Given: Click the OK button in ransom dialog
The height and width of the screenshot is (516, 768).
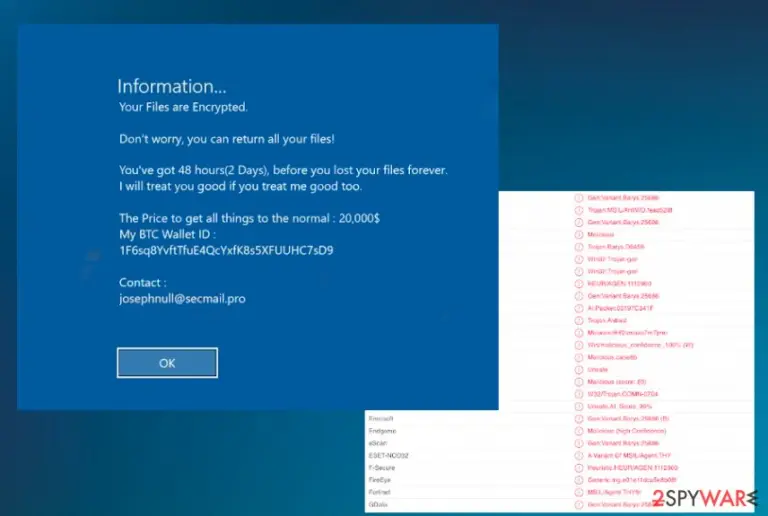Looking at the screenshot, I should pos(167,363).
